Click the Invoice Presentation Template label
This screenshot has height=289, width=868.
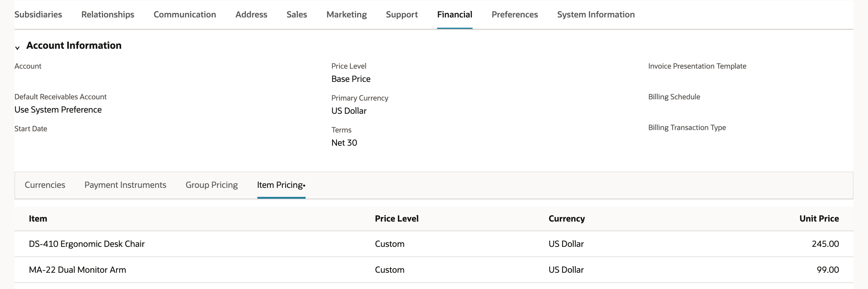tap(697, 66)
